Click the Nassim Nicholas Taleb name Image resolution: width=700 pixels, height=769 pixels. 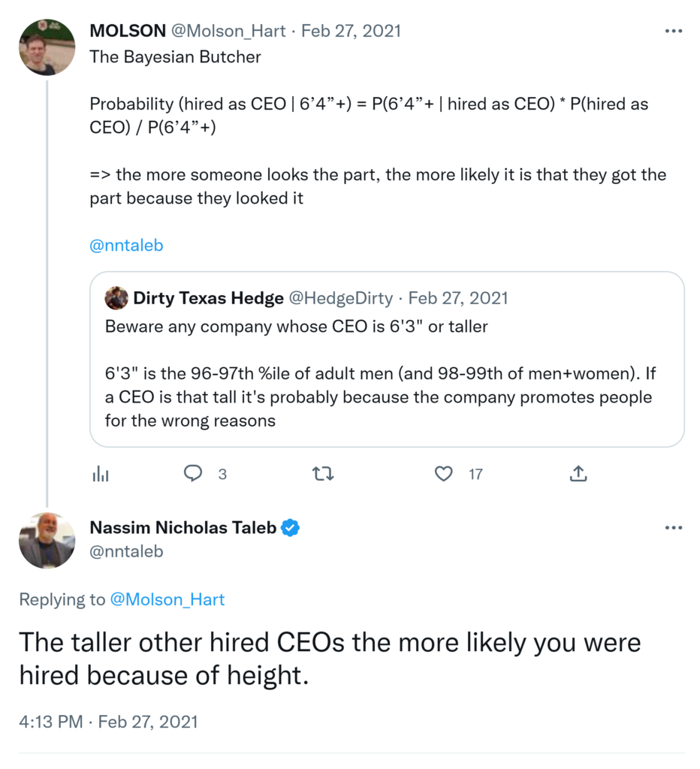pyautogui.click(x=183, y=528)
